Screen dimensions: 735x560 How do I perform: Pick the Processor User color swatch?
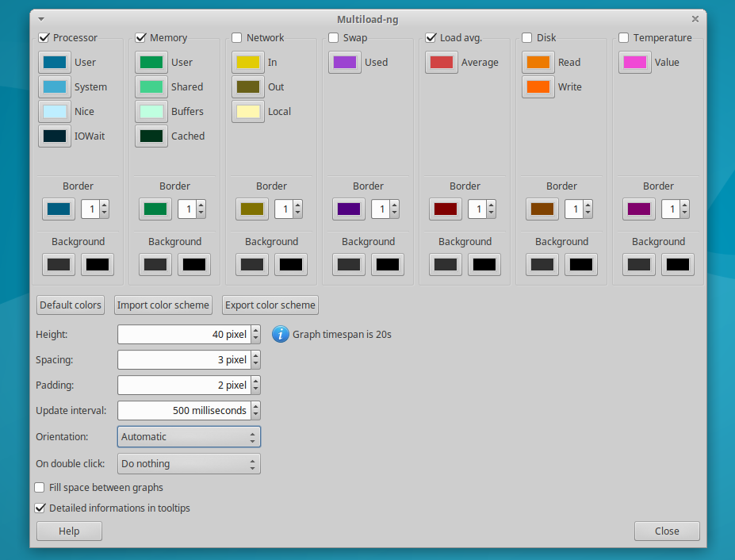click(55, 63)
